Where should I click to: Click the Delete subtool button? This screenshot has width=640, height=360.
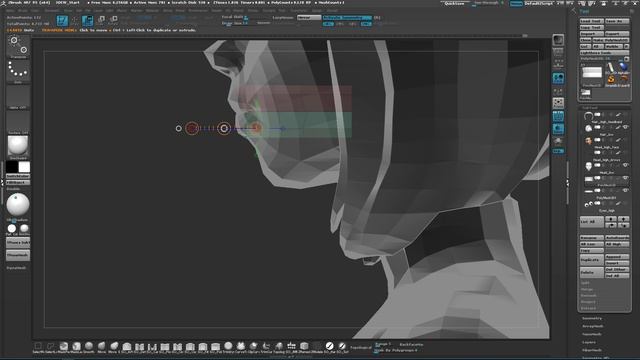591,272
